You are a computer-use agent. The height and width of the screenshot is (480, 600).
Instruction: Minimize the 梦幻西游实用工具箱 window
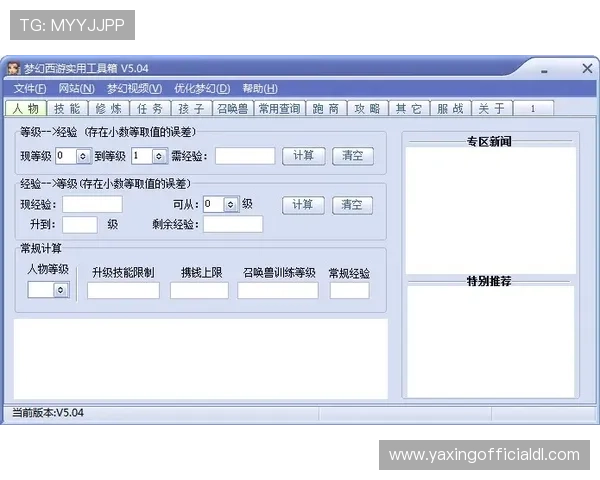544,71
